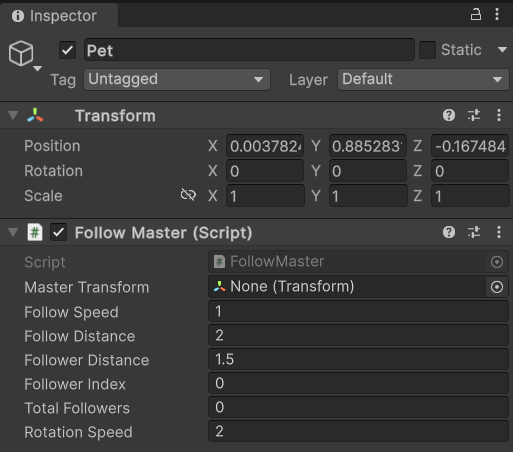Open the Tag dropdown showing Untagged
513x452 pixels.
pos(177,80)
